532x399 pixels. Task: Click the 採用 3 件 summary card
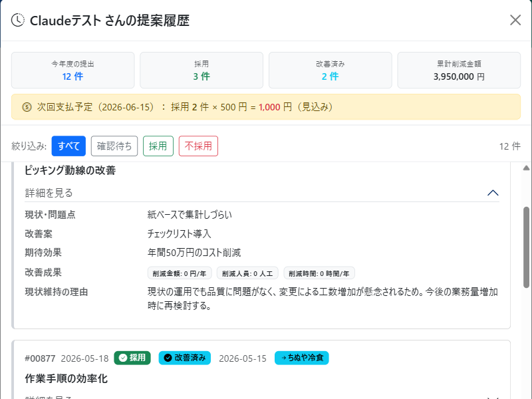click(201, 70)
